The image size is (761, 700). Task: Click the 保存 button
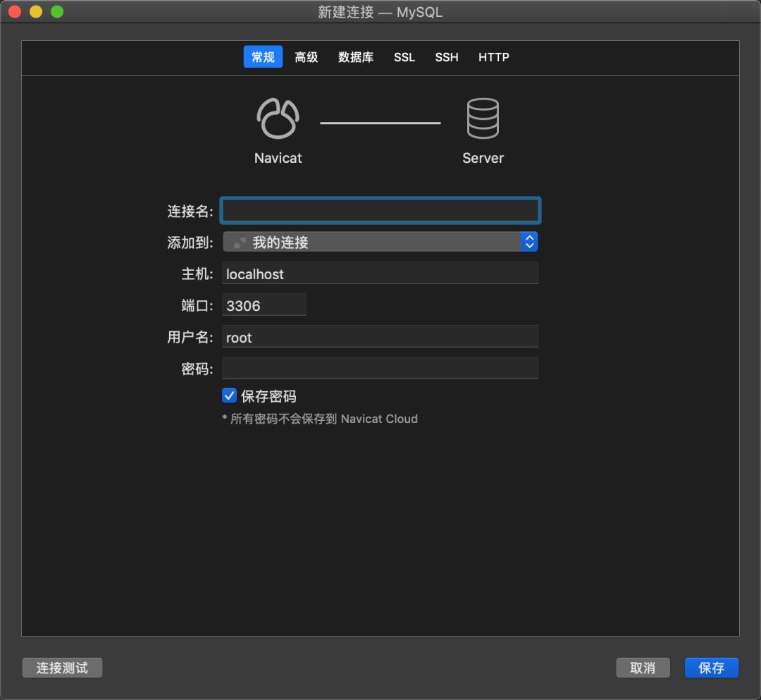(712, 668)
